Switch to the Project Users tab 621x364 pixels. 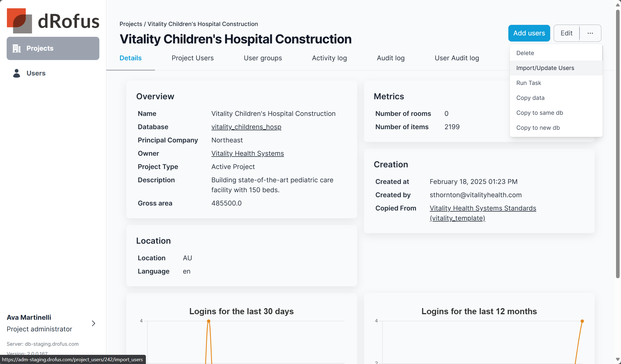point(192,58)
